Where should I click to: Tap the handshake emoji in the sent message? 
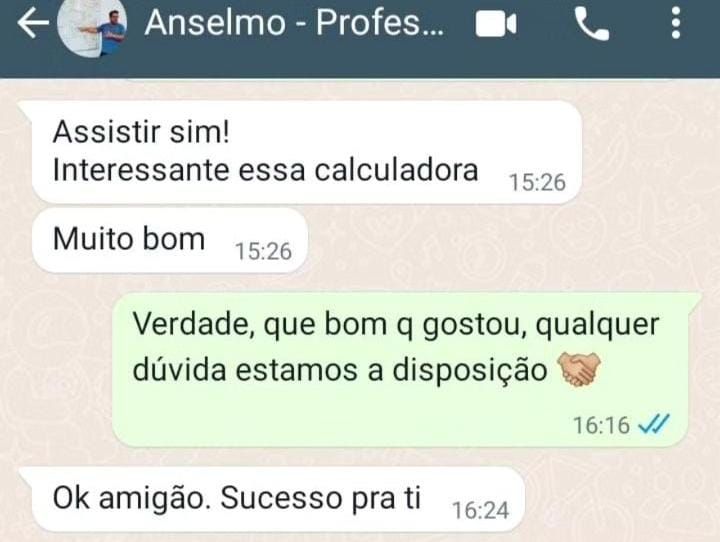coord(579,369)
